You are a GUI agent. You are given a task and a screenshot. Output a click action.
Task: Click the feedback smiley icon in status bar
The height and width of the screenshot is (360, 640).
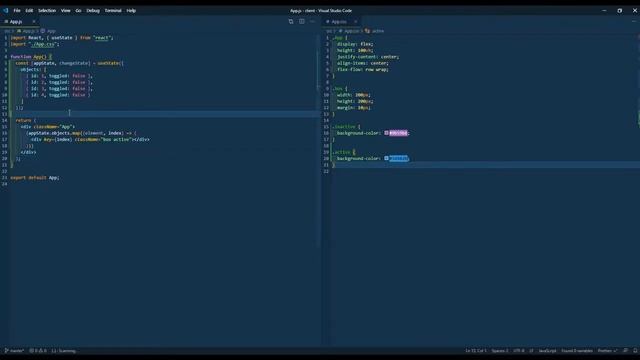(x=626, y=351)
